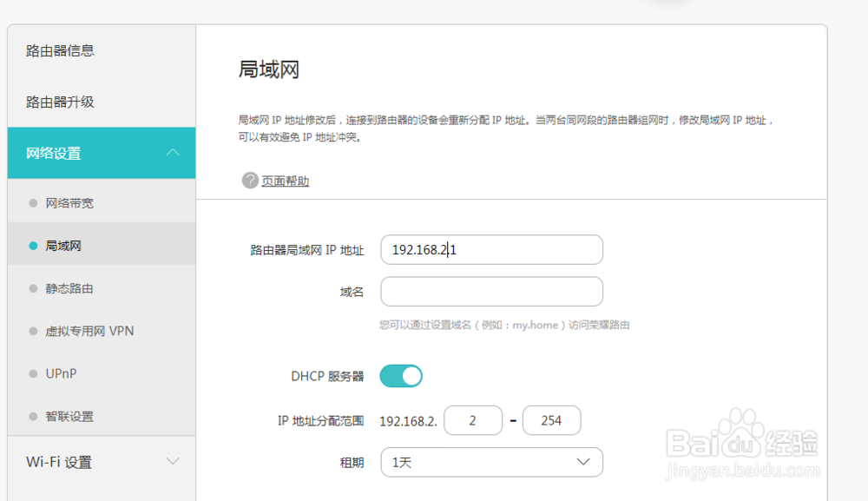Click the gray question-mark help icon
Image resolution: width=868 pixels, height=501 pixels.
tap(248, 181)
